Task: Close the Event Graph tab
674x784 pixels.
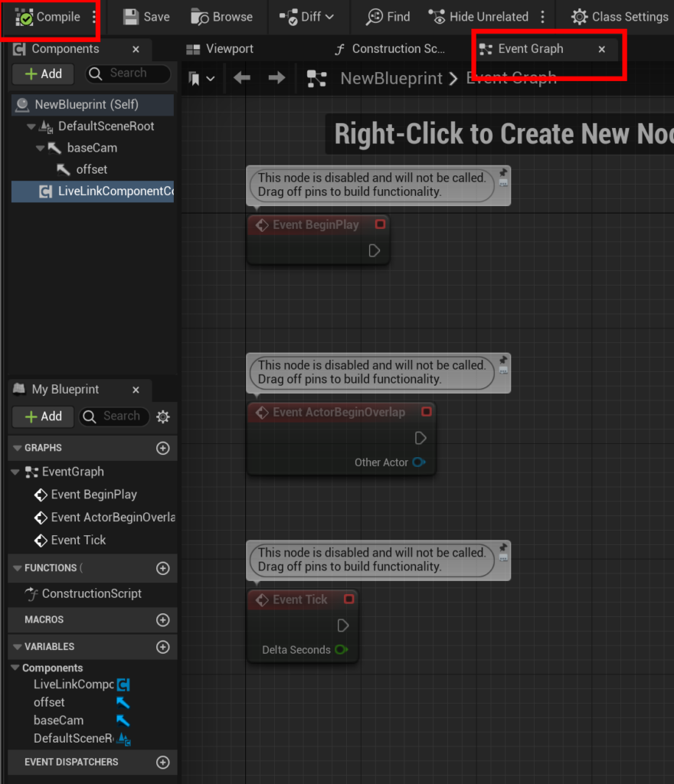Action: pyautogui.click(x=602, y=49)
